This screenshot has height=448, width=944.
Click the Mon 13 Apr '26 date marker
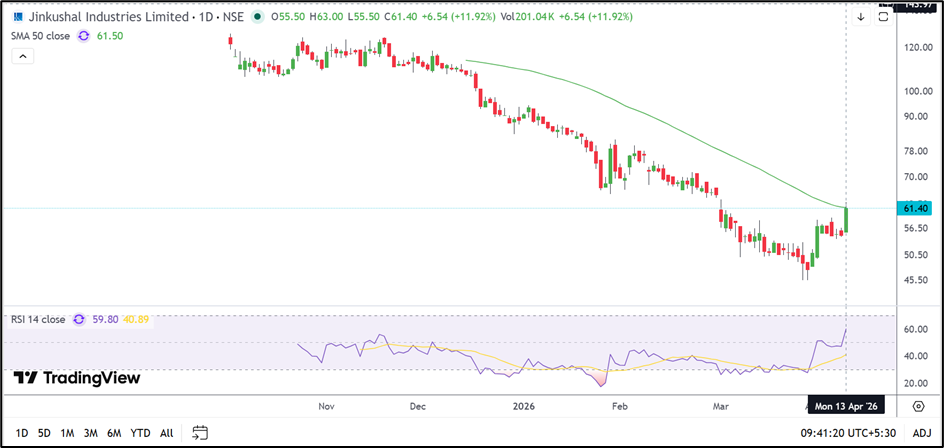846,406
